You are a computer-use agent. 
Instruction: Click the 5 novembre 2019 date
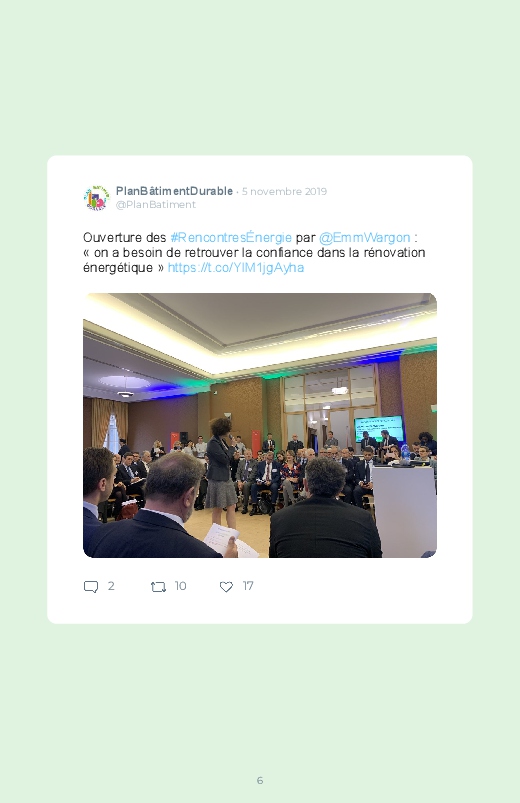click(284, 192)
